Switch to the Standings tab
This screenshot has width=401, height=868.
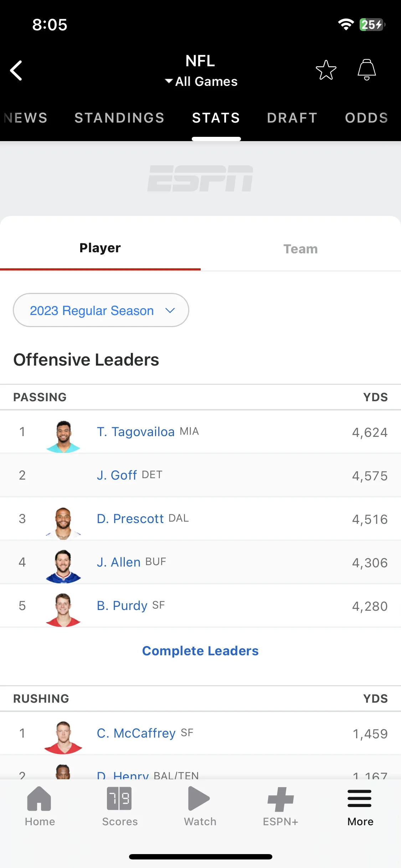[x=119, y=118]
